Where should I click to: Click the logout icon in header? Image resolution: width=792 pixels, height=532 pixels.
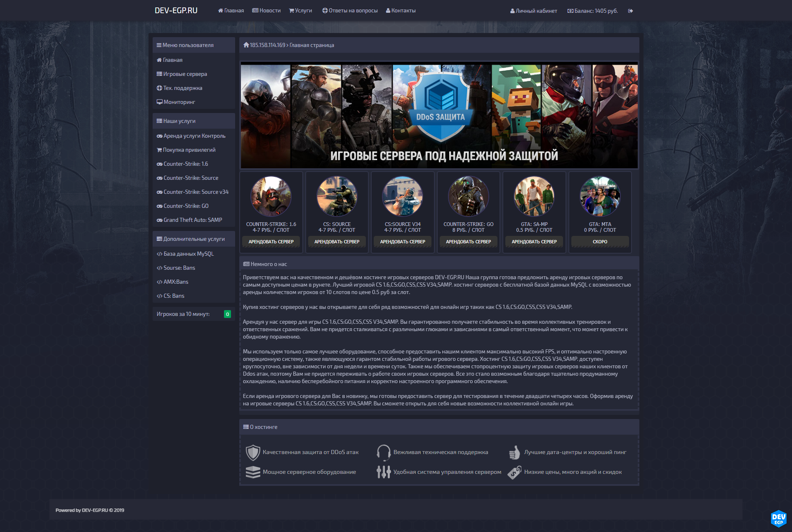tap(630, 11)
